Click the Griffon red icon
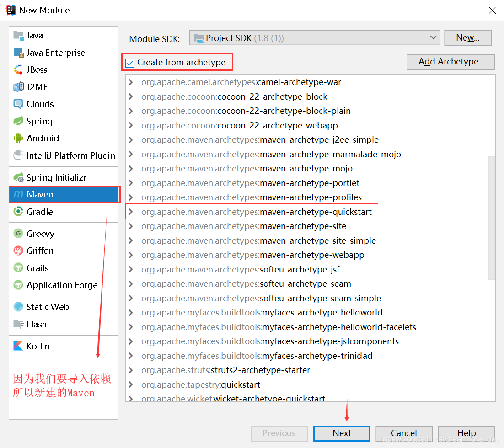The image size is (504, 448). (18, 251)
